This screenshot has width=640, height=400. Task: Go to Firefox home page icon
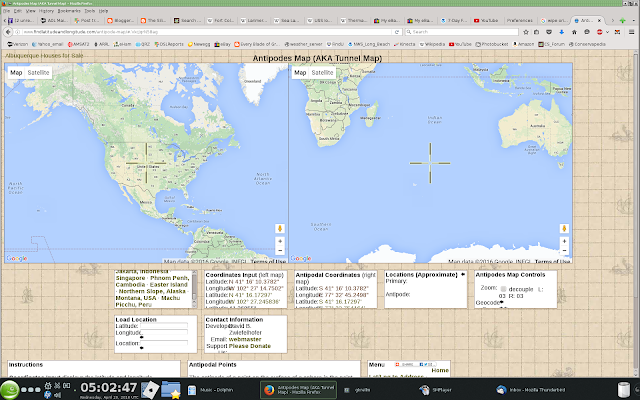[574, 32]
